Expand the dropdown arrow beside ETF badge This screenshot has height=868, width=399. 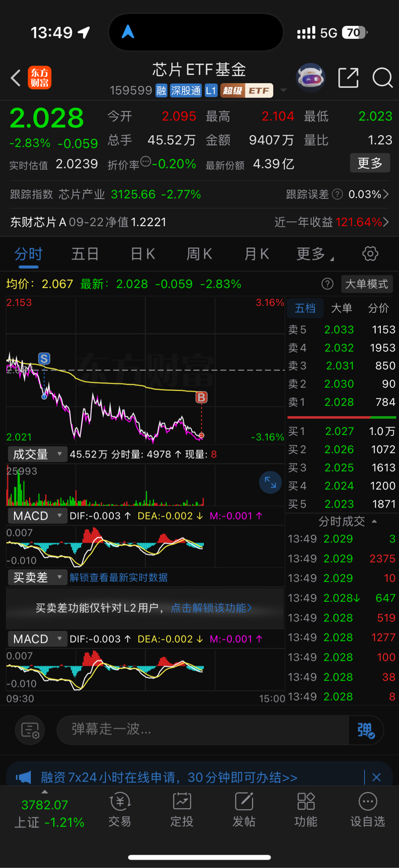pos(283,90)
